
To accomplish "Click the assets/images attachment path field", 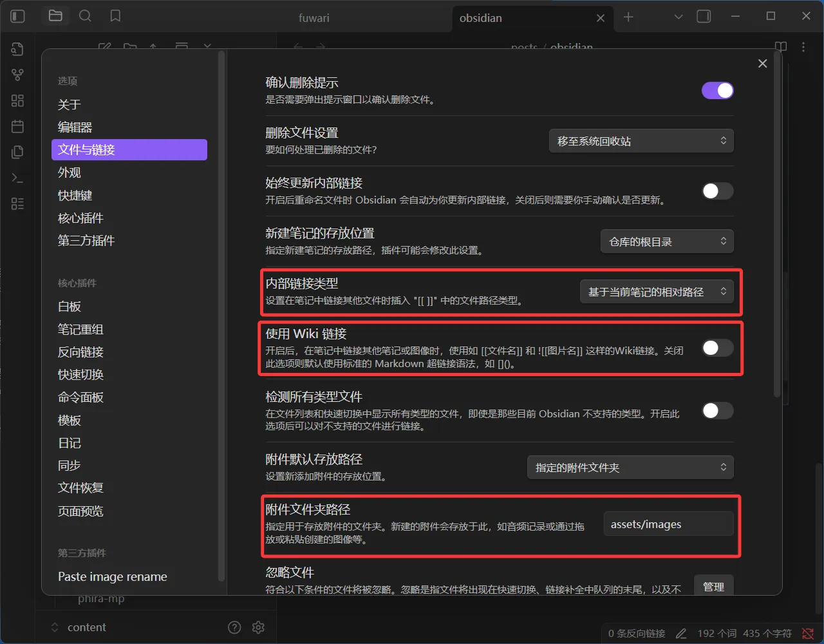I will 668,524.
